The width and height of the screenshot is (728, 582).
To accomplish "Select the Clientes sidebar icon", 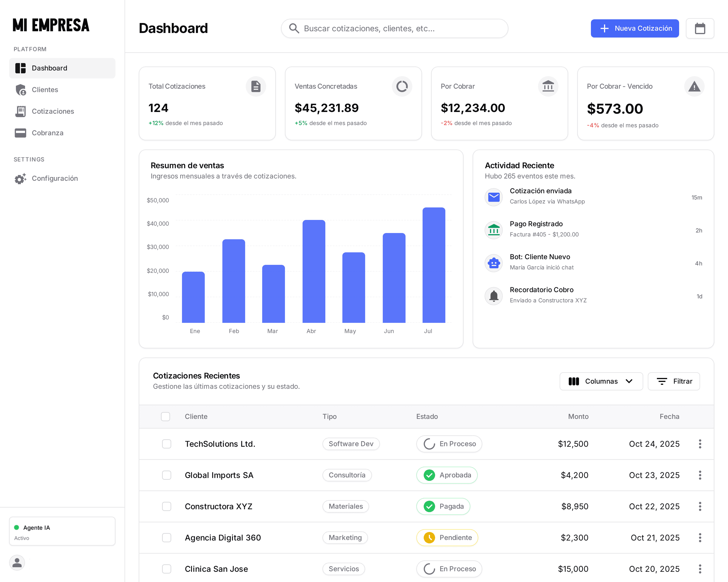I will (x=20, y=90).
